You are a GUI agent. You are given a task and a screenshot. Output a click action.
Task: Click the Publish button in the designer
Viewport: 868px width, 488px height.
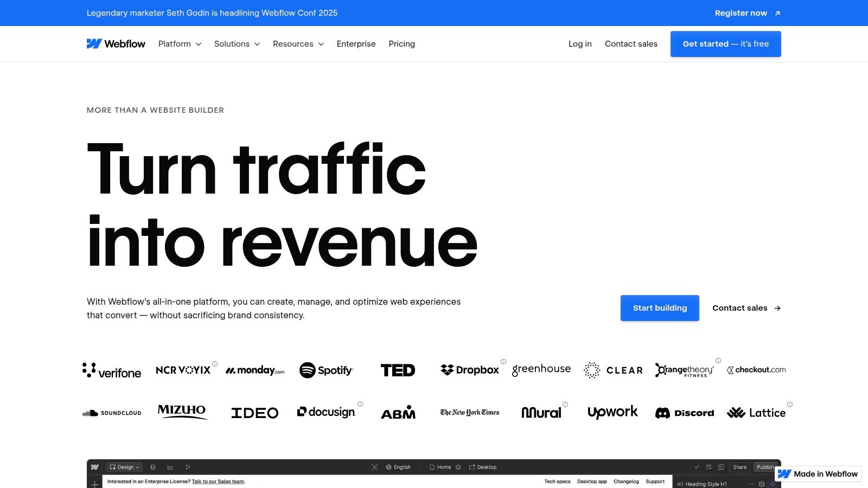click(x=765, y=467)
